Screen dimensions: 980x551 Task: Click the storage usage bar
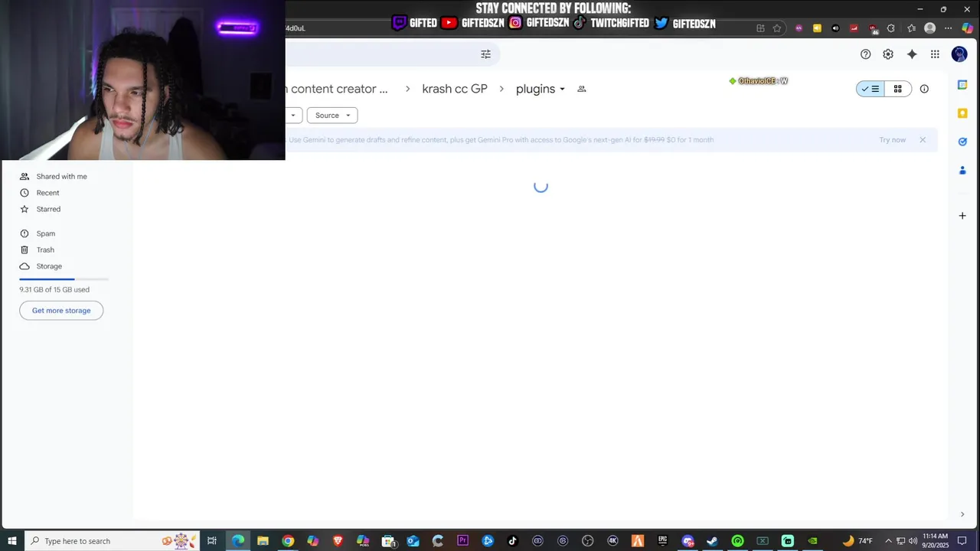tap(64, 279)
